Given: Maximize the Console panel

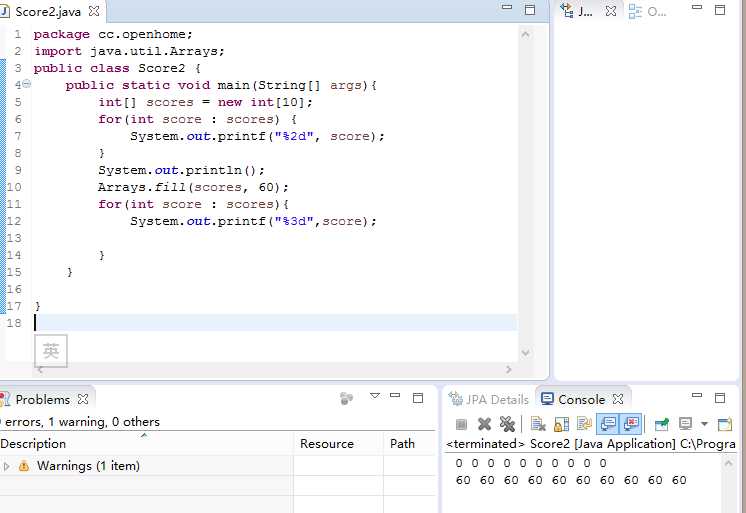Looking at the screenshot, I should point(720,397).
